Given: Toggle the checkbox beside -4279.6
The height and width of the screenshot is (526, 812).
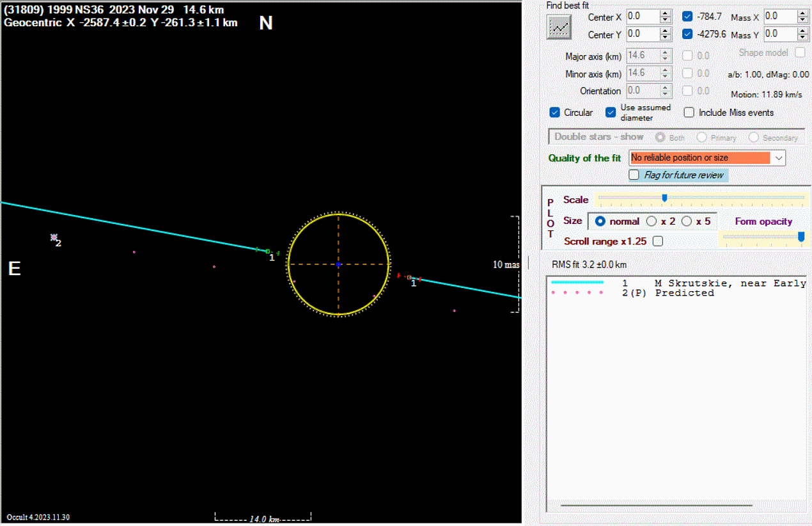Looking at the screenshot, I should (x=687, y=34).
